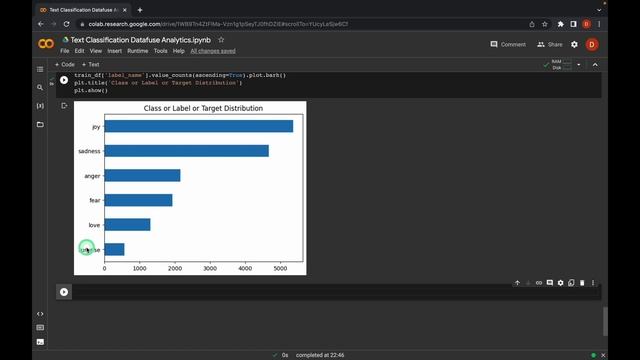Image resolution: width=640 pixels, height=360 pixels.
Task: Open browser extensions puzzle icon
Action: coord(560,24)
